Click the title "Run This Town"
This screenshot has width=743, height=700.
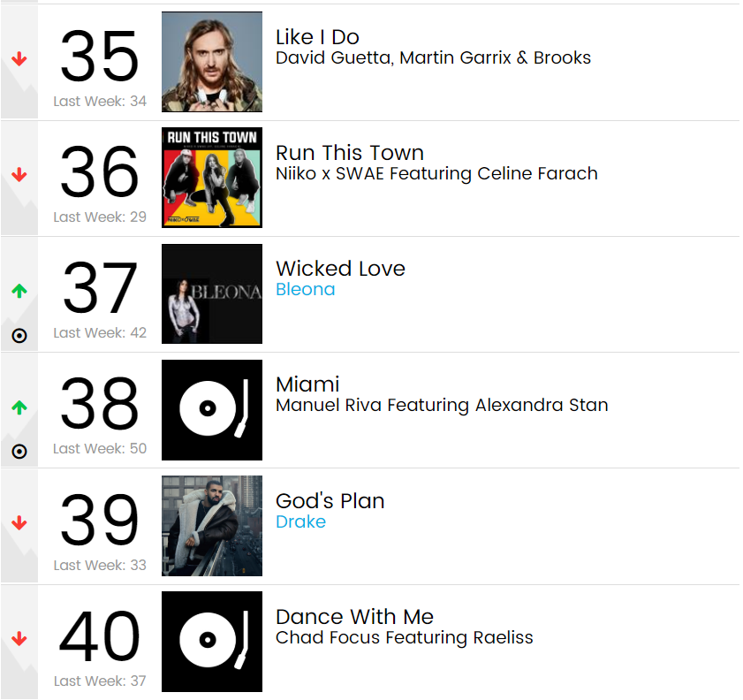pos(350,153)
